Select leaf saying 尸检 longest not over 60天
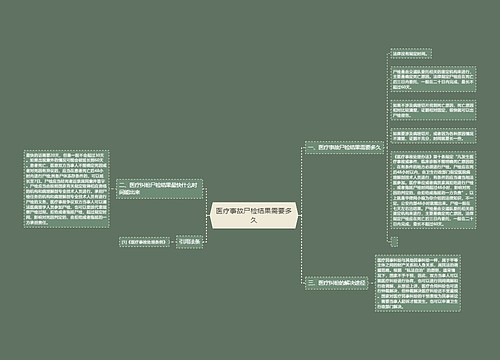 (x=433, y=79)
